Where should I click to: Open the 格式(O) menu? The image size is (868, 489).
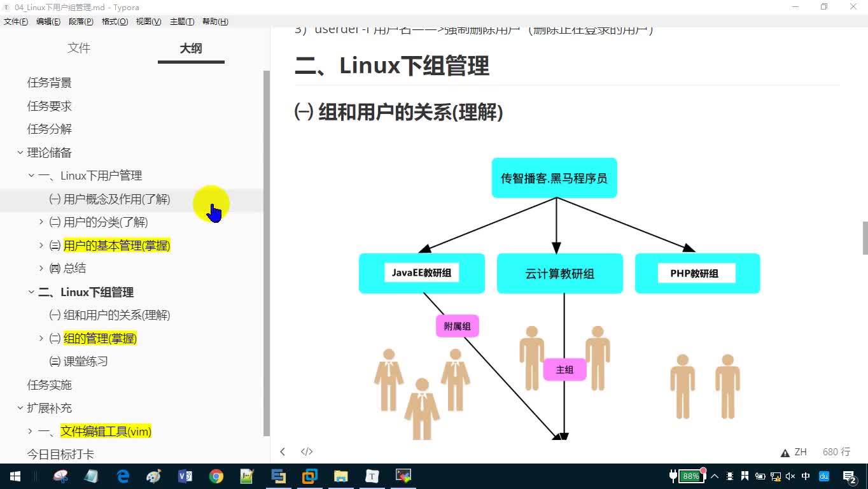(x=115, y=22)
